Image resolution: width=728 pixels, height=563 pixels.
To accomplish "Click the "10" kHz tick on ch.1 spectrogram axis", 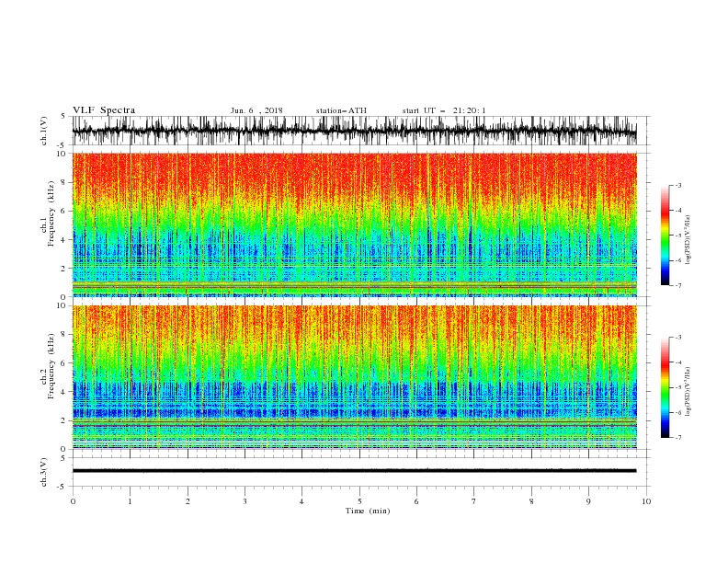I will [63, 154].
